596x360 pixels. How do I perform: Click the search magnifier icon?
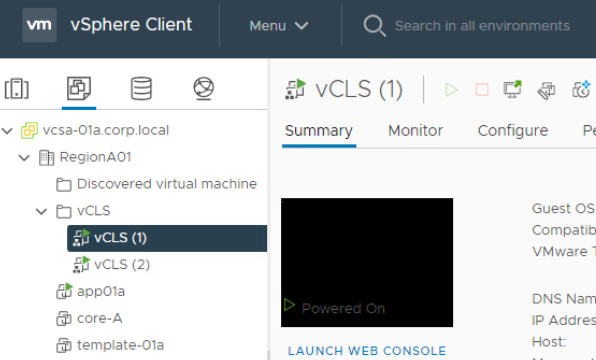click(374, 26)
